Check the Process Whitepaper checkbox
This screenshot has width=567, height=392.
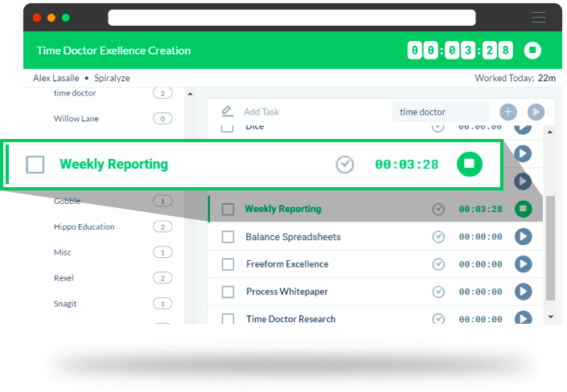(x=228, y=292)
